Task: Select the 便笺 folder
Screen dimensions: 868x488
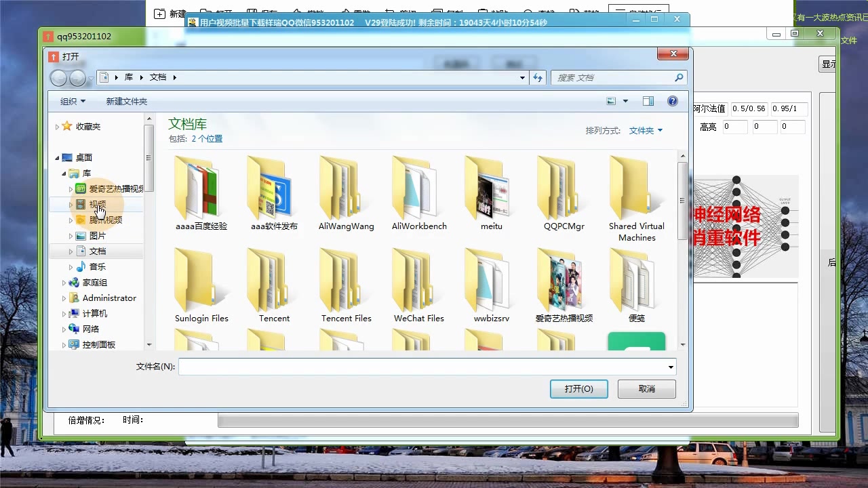Action: click(x=637, y=285)
